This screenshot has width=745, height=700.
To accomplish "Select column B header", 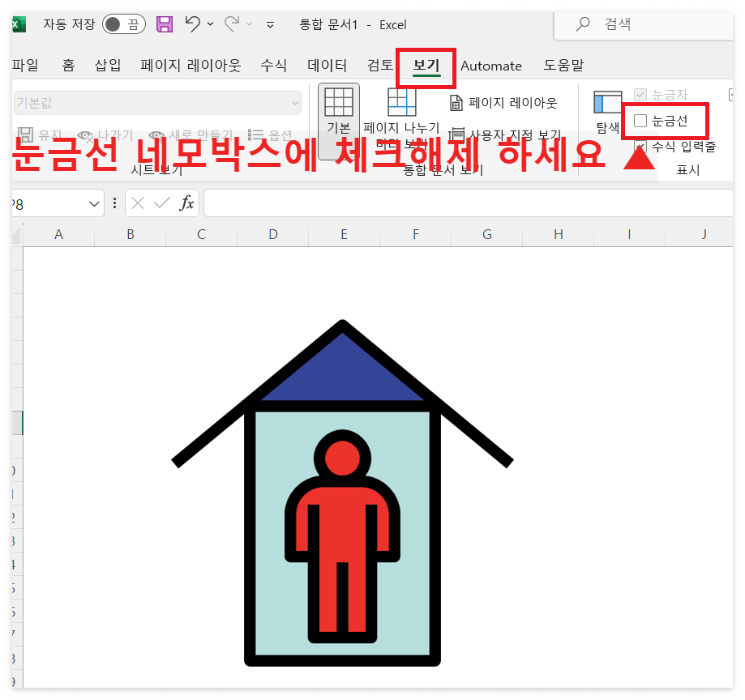I will tap(131, 235).
